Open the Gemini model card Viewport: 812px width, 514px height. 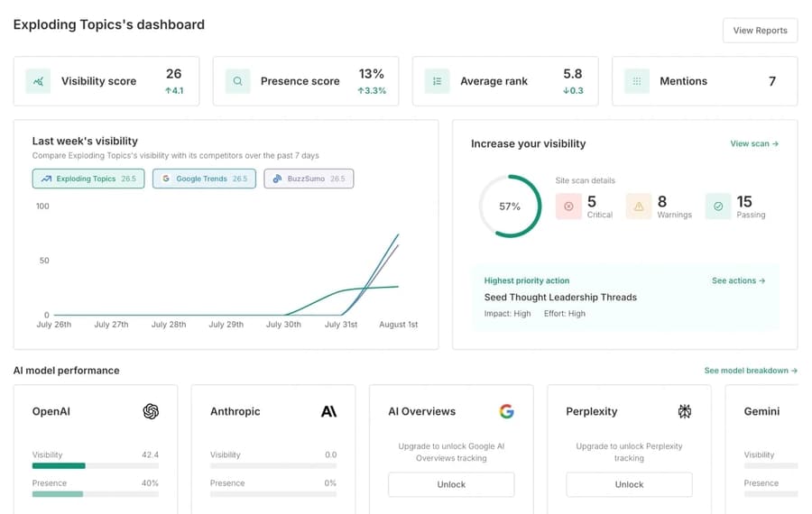[x=761, y=449]
